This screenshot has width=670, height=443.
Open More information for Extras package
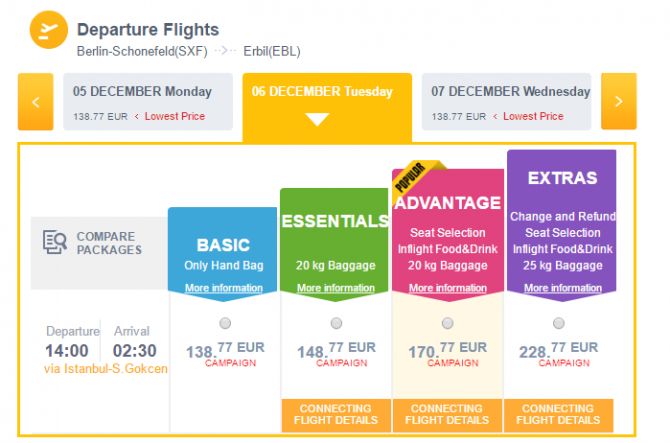tap(563, 288)
